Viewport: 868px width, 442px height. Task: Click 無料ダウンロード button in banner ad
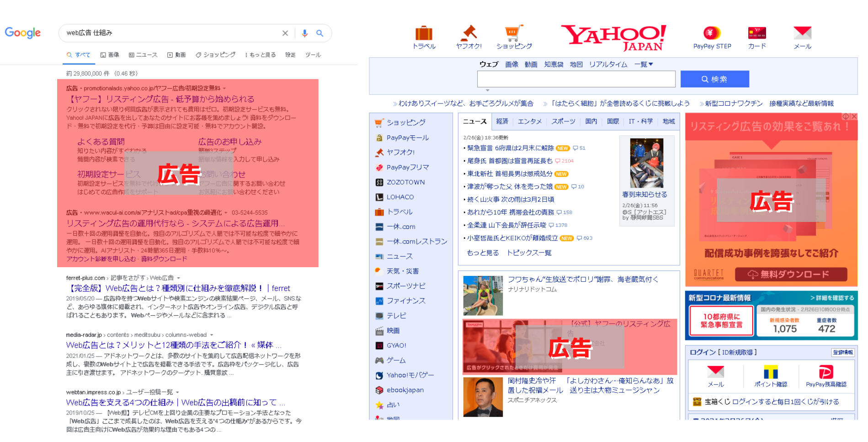coord(791,275)
